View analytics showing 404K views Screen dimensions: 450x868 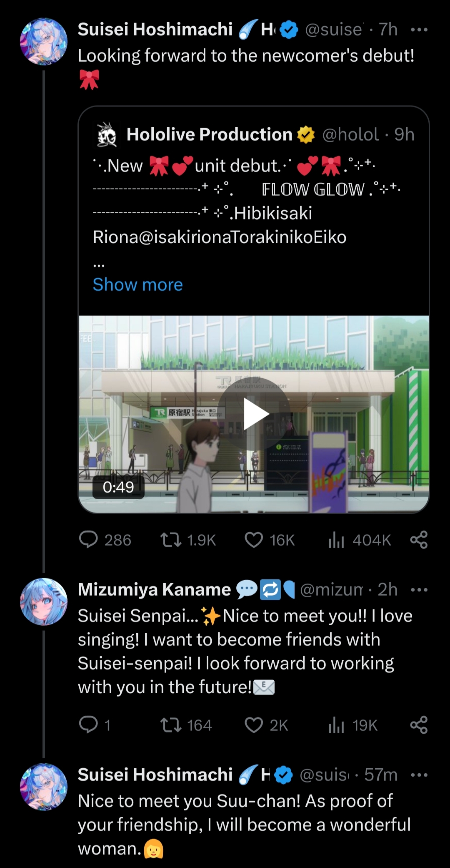click(x=336, y=540)
